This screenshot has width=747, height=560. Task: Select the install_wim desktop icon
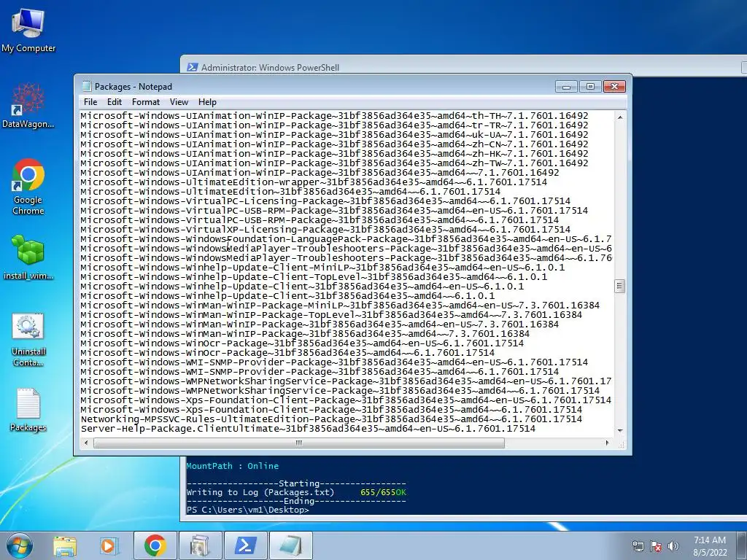(28, 257)
